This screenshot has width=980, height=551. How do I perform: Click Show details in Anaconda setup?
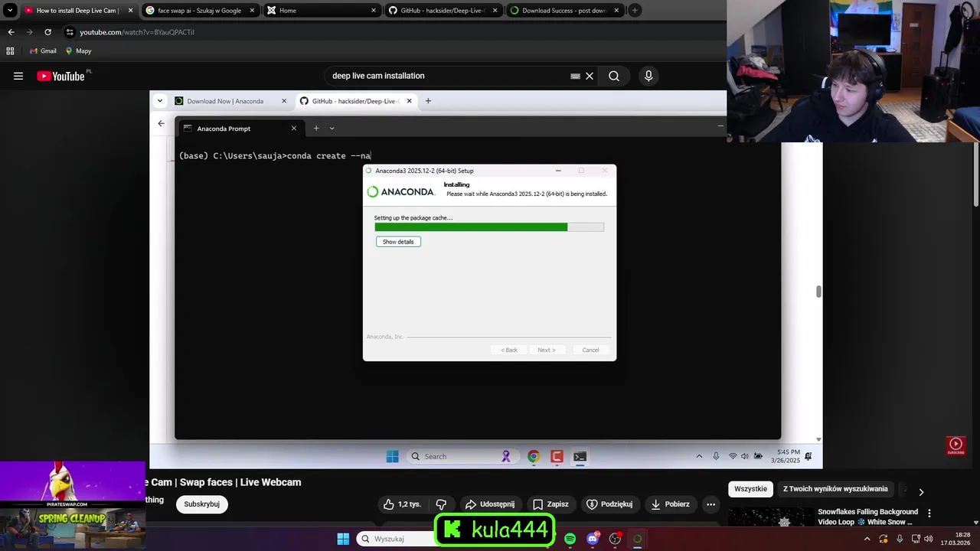point(398,242)
